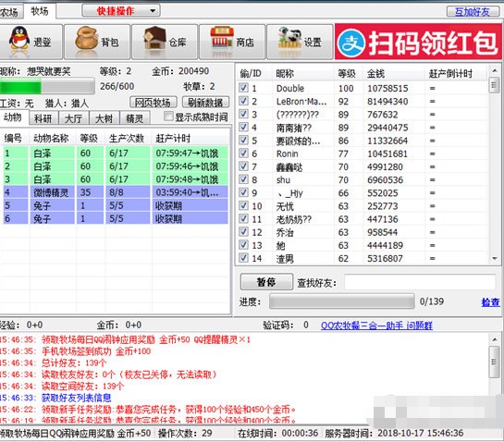Click the 互加好友 link
This screenshot has width=504, height=442.
click(x=473, y=12)
